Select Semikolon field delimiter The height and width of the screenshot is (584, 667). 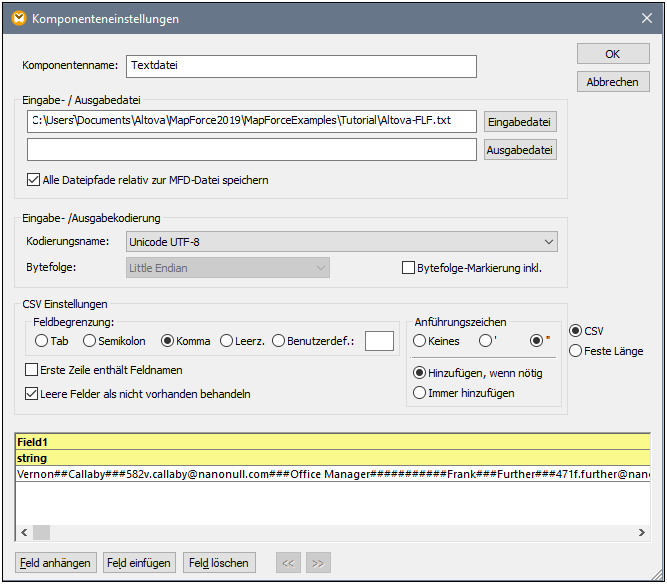90,341
